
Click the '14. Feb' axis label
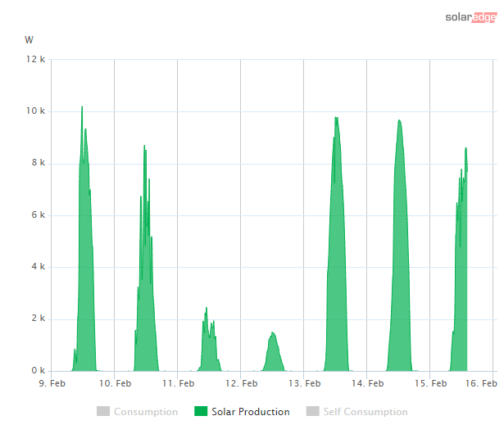click(367, 383)
